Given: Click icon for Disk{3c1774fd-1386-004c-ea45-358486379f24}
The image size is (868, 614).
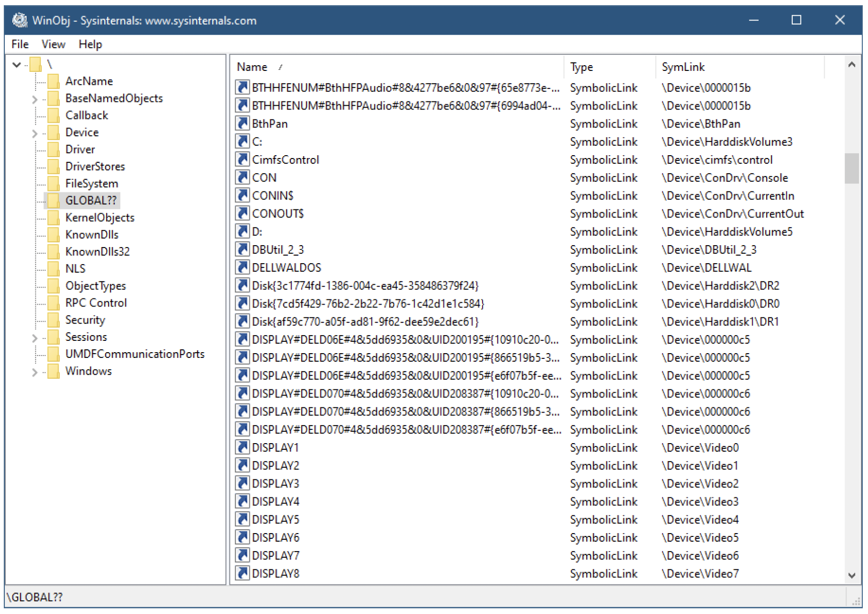Looking at the screenshot, I should click(x=242, y=285).
